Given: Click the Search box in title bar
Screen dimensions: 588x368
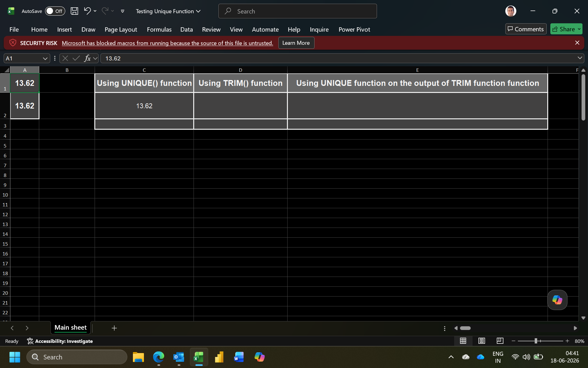Looking at the screenshot, I should coord(297,11).
